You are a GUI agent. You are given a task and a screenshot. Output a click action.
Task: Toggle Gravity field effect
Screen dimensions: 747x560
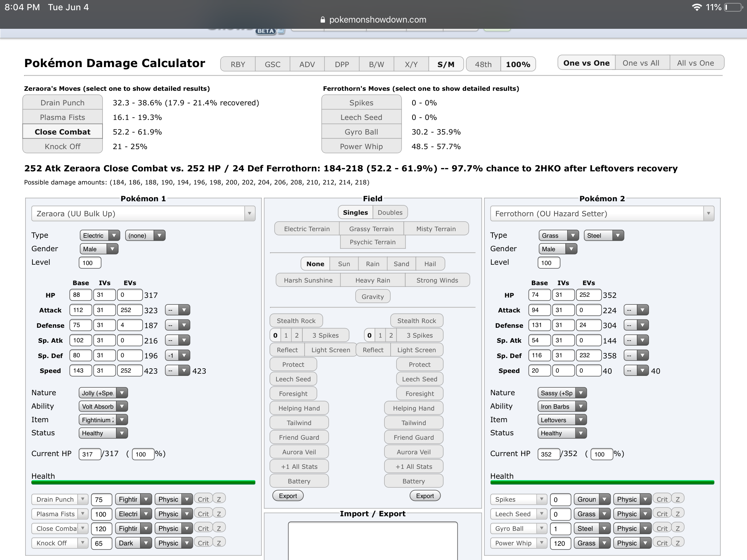tap(372, 296)
